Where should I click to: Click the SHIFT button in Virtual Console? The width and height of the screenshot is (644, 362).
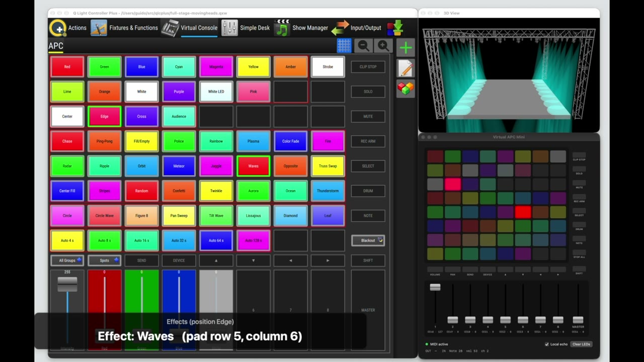pyautogui.click(x=368, y=260)
